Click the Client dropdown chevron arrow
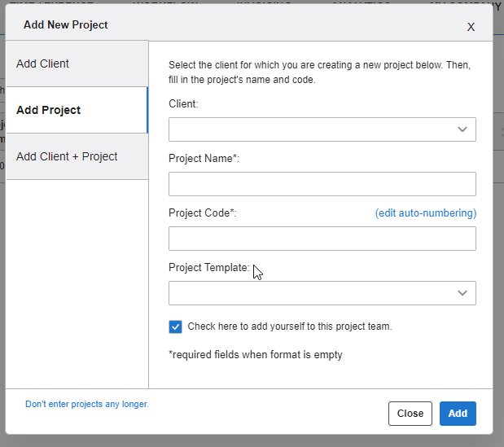This screenshot has height=447, width=504. pyautogui.click(x=462, y=129)
